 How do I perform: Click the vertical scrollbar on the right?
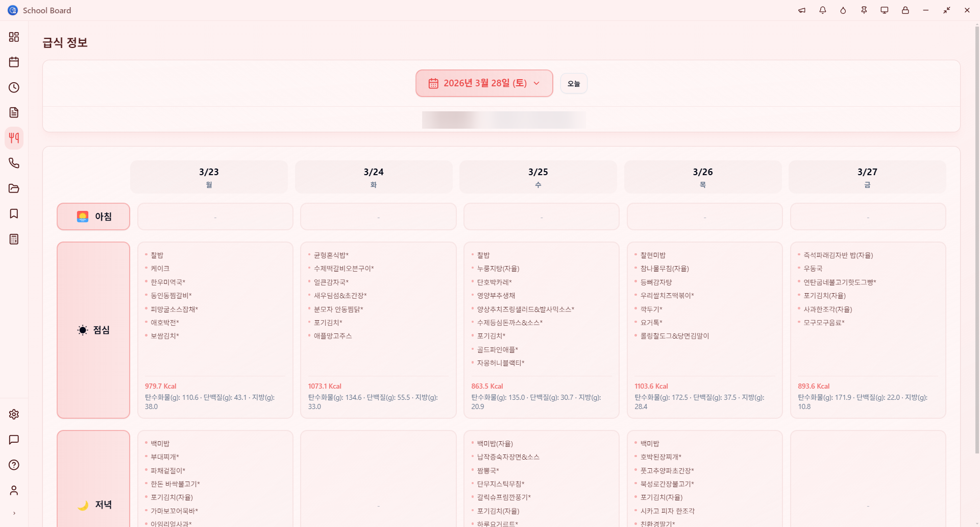point(977,240)
